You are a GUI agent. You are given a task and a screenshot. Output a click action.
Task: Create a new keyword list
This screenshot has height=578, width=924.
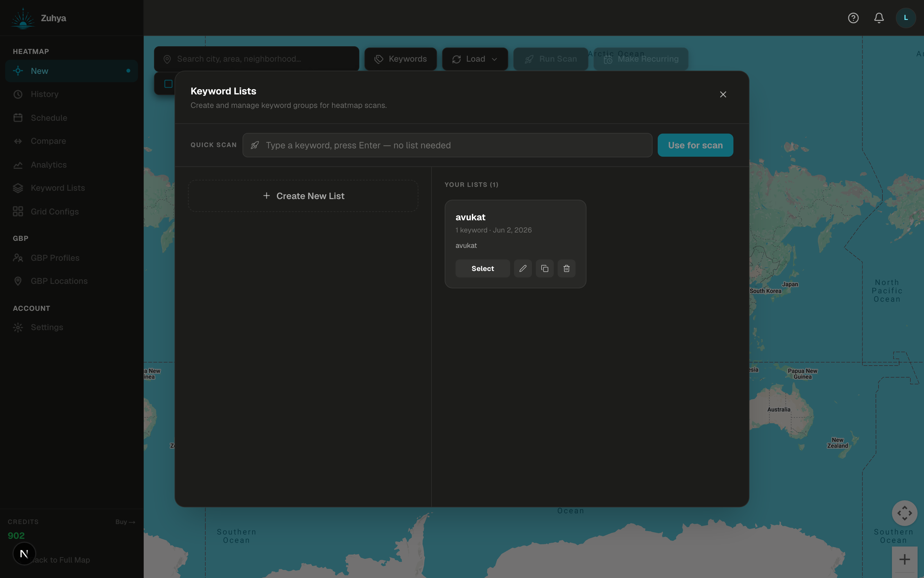[x=303, y=196]
